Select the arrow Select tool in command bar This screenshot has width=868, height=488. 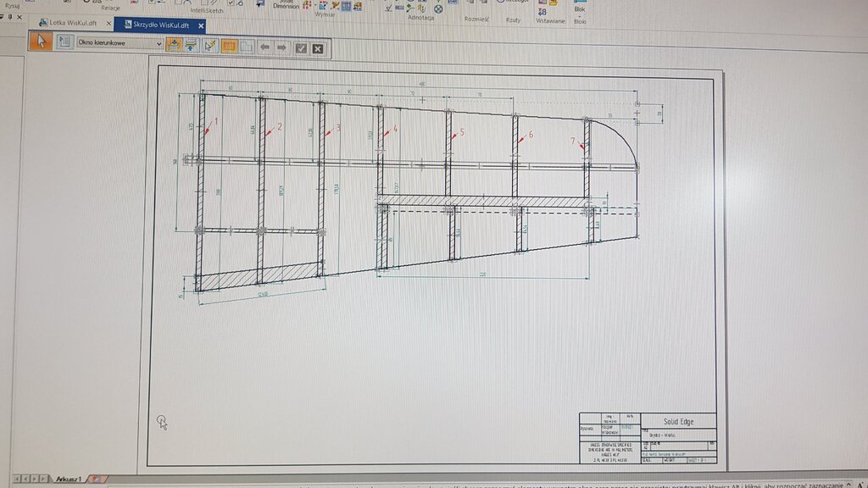pos(40,42)
